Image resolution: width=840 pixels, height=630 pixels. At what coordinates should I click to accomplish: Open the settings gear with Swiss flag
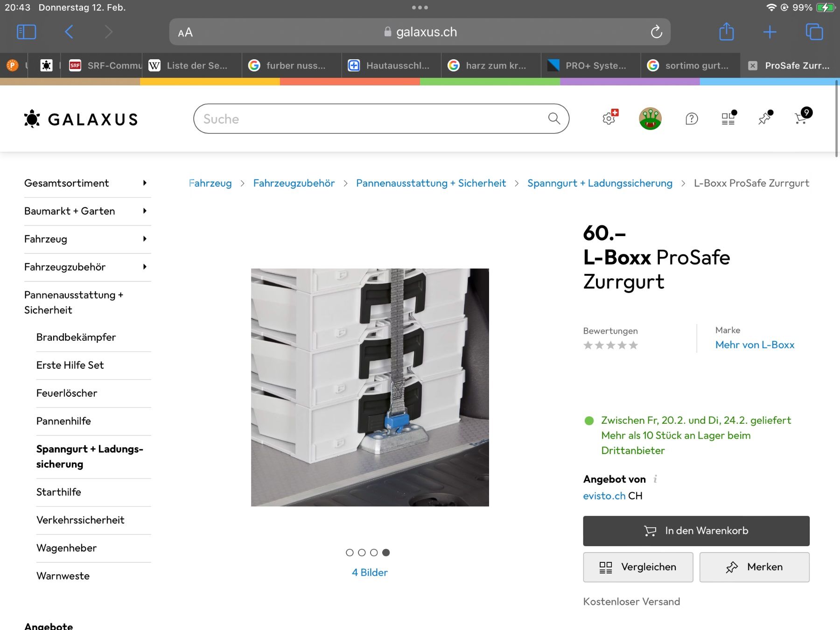coord(609,118)
